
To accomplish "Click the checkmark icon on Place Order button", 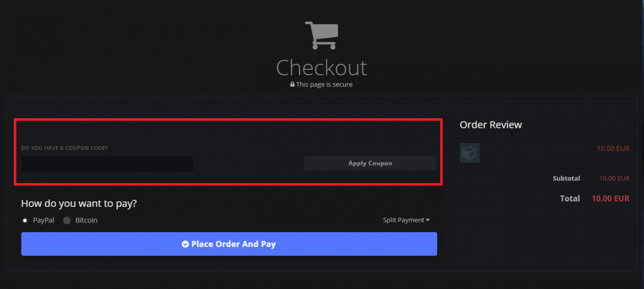I will tap(185, 244).
